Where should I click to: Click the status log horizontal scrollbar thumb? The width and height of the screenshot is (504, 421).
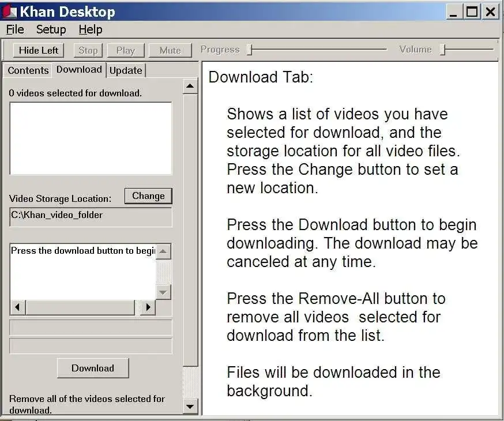coord(80,307)
